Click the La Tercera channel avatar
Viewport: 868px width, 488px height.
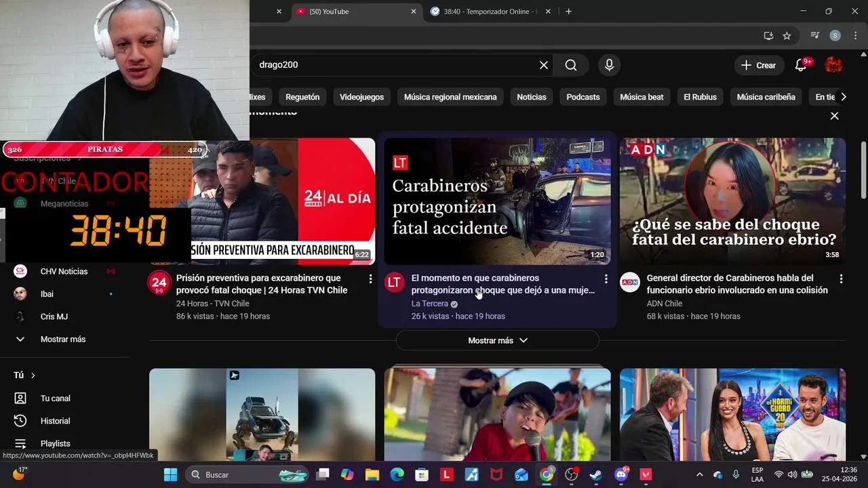pyautogui.click(x=394, y=283)
